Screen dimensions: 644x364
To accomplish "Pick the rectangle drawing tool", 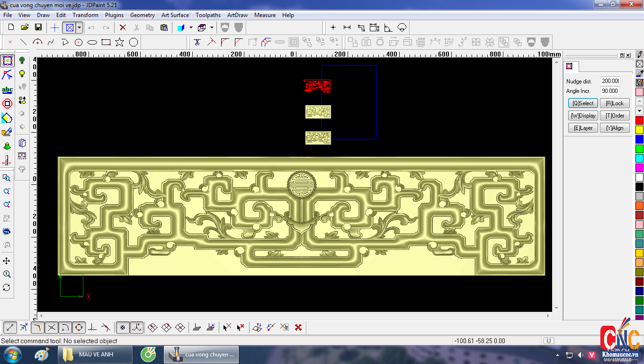I will coord(106,42).
